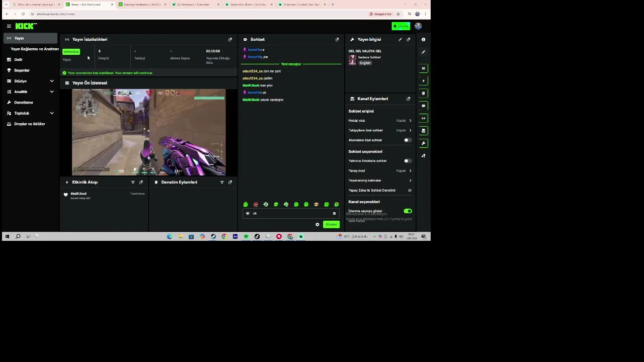Click the Gönder send button
Screen dimensions: 644x362
click(x=331, y=224)
